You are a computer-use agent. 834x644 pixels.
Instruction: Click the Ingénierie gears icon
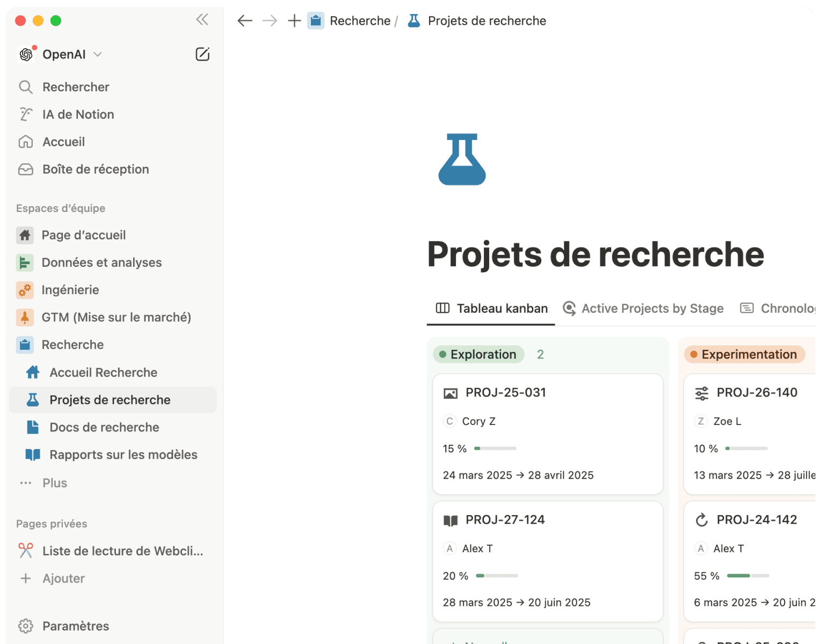25,290
